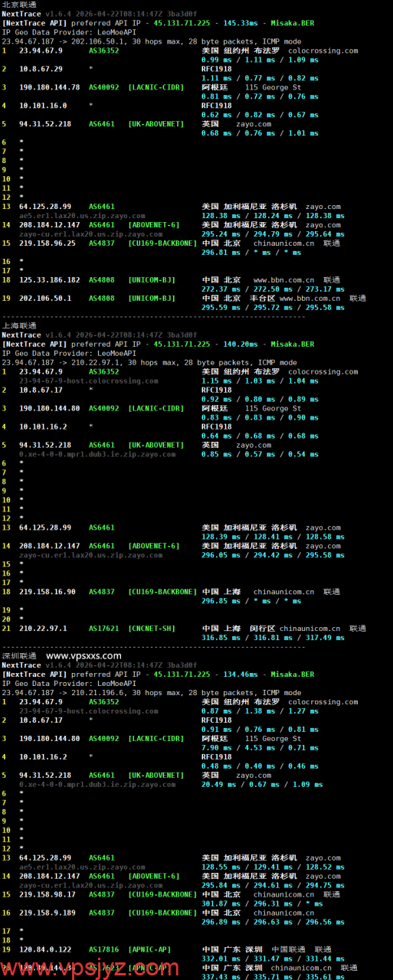Select latency 1.11 ms / 0.77 ms / 0.82 ms
Screen dimensions: 393x980
tap(260, 78)
